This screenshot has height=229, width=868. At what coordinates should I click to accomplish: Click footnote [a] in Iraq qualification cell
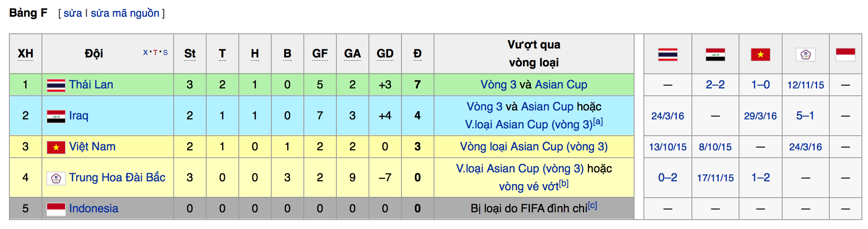pyautogui.click(x=598, y=121)
